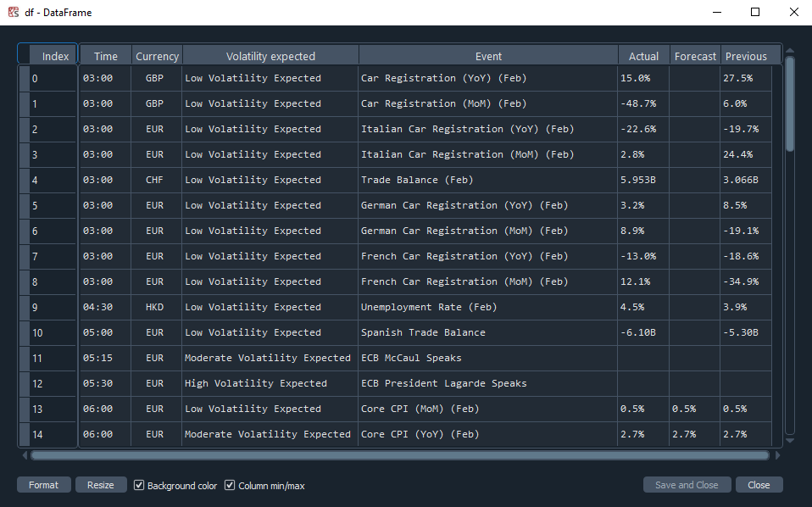Click the horizontal scrollbar handle
Screen dimensions: 812x507
coord(400,455)
